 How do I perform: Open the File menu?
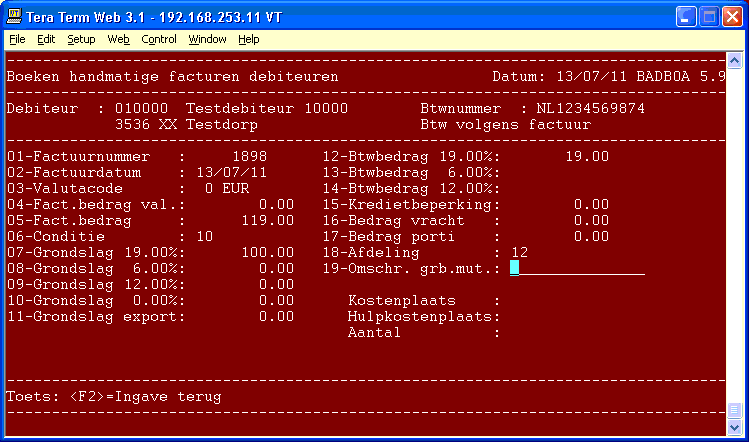[17, 39]
